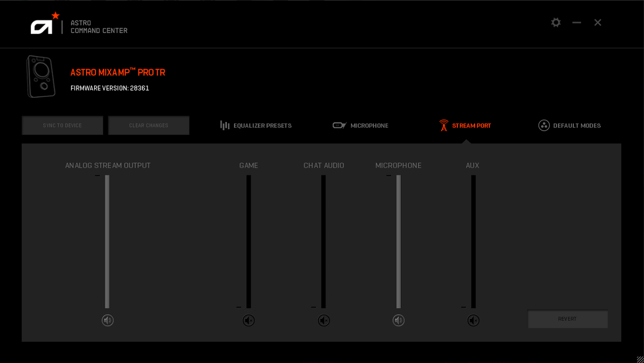Screen dimensions: 644x363
Task: Click the Analog Stream Output label
Action: 108,165
